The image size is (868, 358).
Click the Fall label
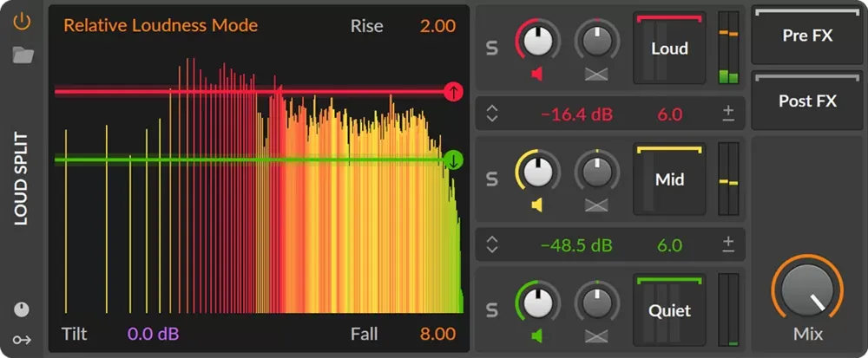(365, 334)
